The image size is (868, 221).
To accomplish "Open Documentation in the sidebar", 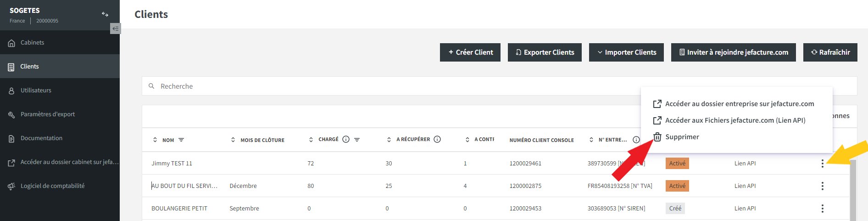I will [x=60, y=138].
